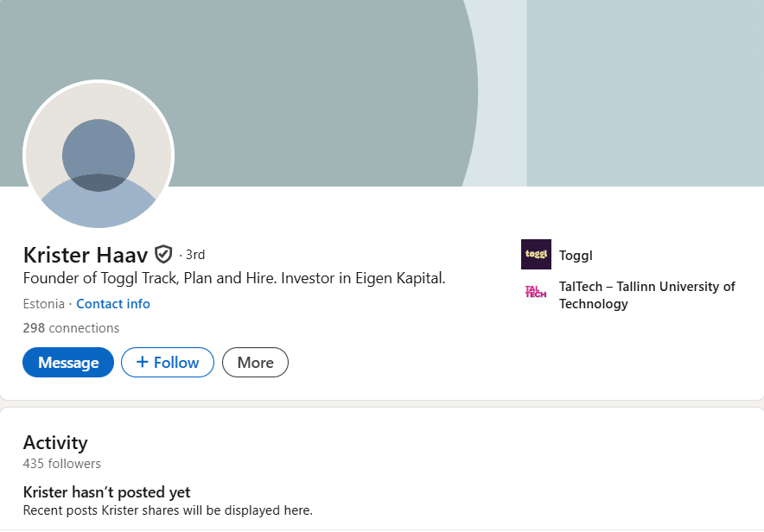
Task: Click the TalTech university logo
Action: (x=536, y=292)
